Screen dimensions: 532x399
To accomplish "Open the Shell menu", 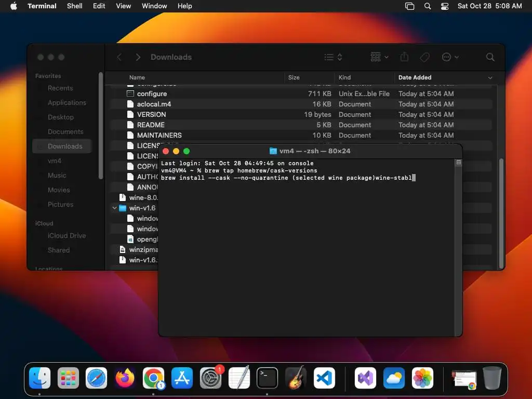I will tap(75, 6).
